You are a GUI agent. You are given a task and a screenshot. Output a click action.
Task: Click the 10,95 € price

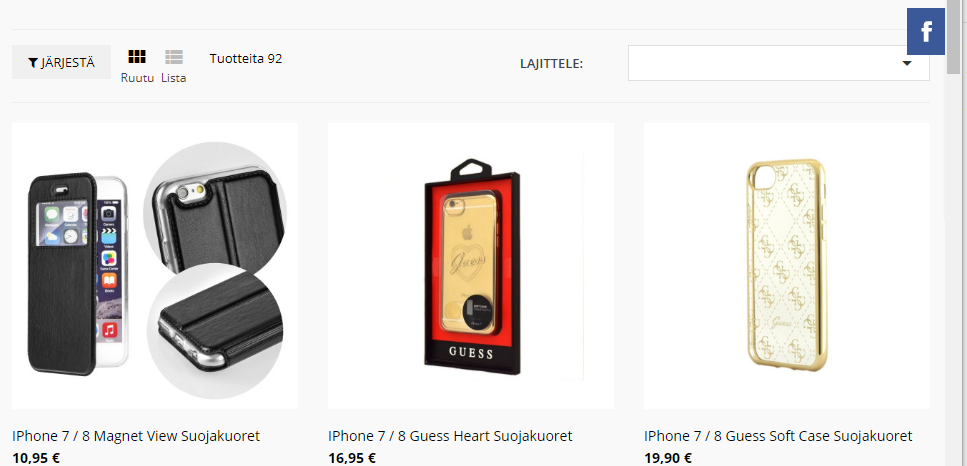coord(36,459)
